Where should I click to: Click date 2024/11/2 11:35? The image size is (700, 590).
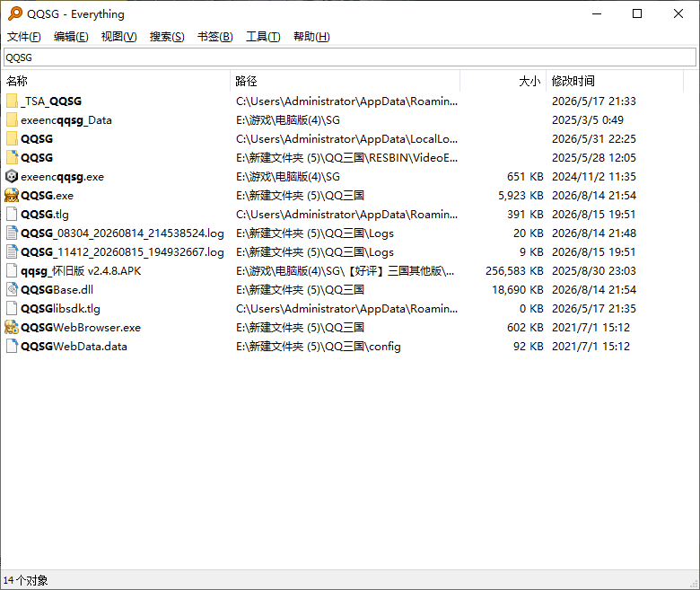(594, 177)
